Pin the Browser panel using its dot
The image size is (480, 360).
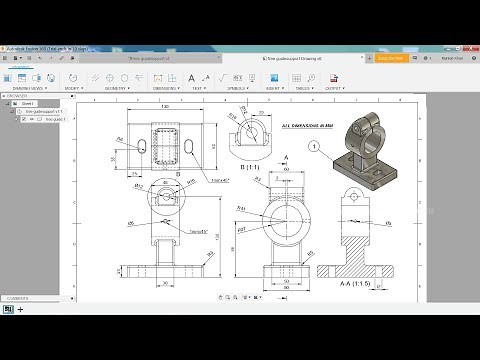(x=72, y=96)
